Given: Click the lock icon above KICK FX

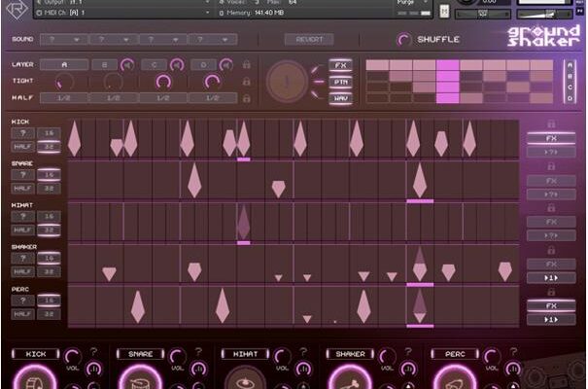Looking at the screenshot, I should click(x=550, y=124).
